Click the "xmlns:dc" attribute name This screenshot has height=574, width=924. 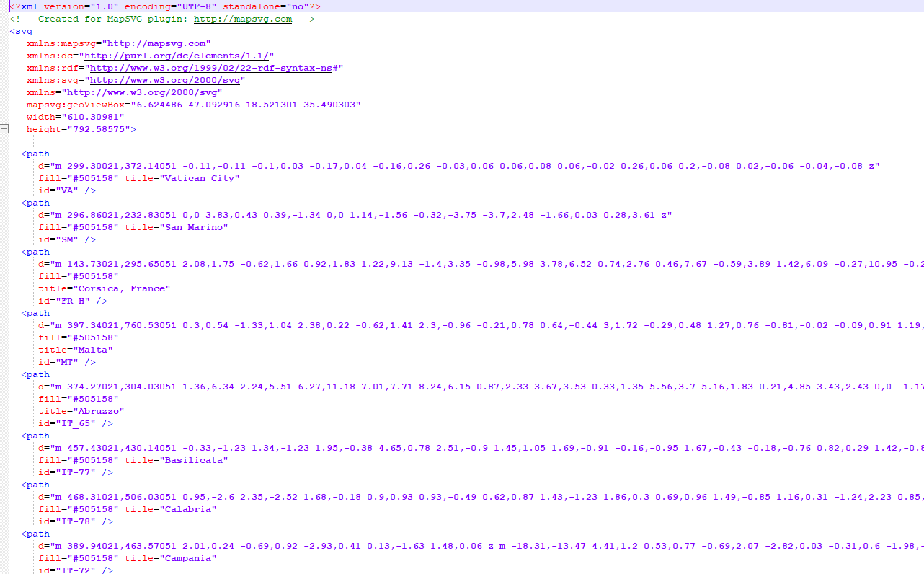(x=50, y=56)
